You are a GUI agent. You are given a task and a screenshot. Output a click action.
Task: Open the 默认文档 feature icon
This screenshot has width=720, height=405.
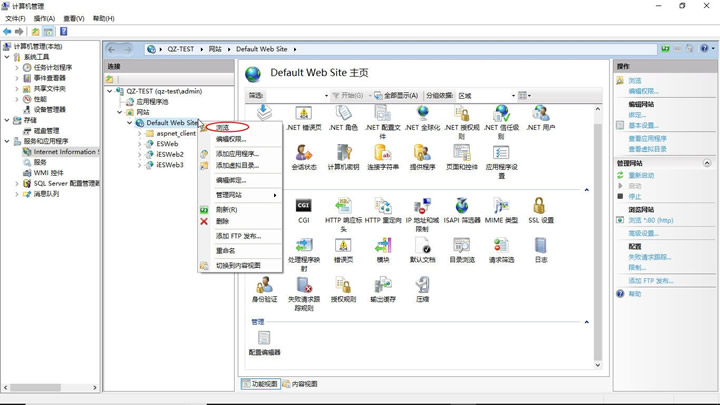coord(423,248)
